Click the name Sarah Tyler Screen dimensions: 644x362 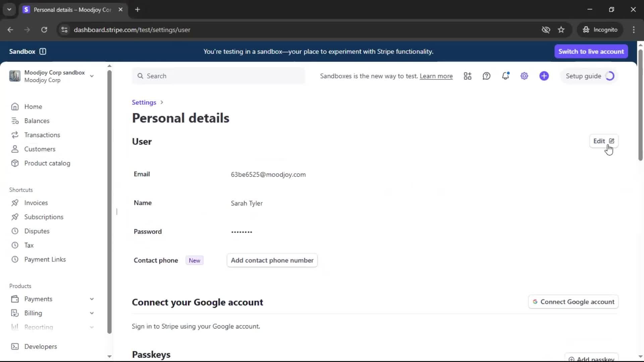pyautogui.click(x=247, y=203)
